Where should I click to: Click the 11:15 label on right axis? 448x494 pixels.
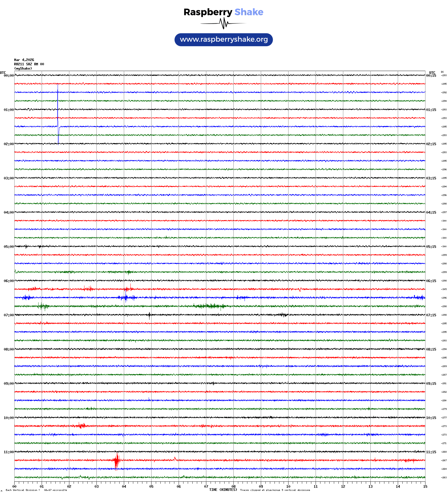point(431,452)
